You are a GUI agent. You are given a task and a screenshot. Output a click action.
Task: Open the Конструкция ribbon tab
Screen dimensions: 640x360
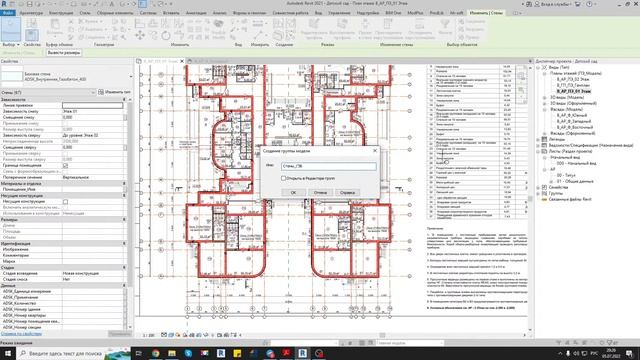61,13
